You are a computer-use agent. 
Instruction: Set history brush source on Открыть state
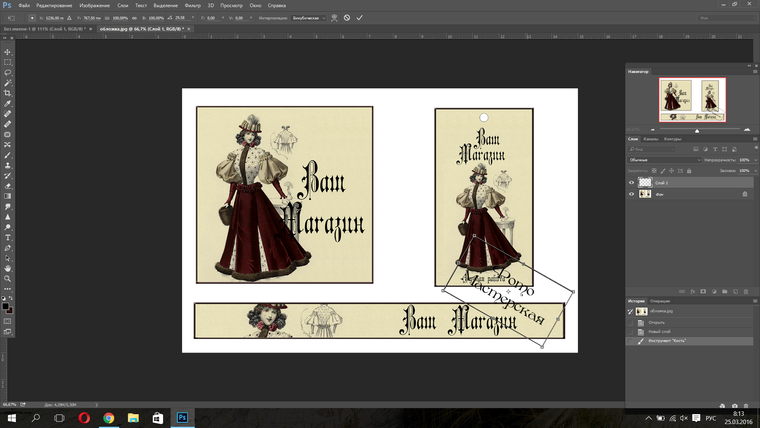pyautogui.click(x=630, y=322)
